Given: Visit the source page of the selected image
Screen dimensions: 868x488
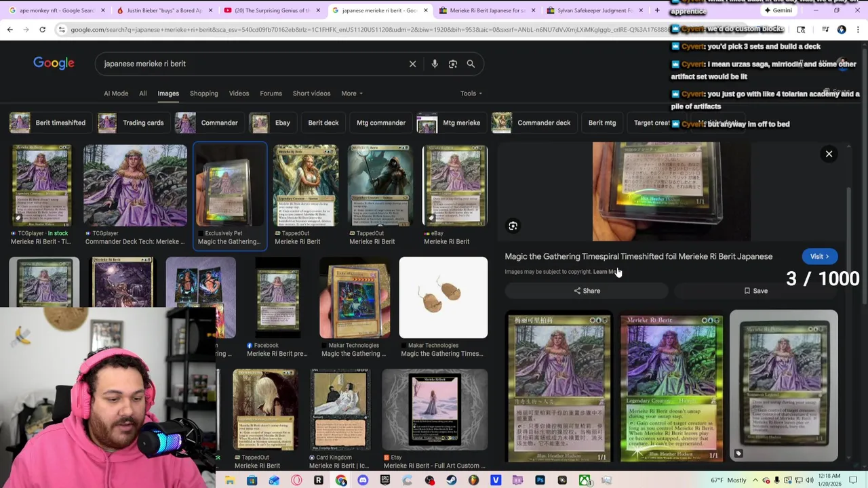Looking at the screenshot, I should [x=819, y=256].
